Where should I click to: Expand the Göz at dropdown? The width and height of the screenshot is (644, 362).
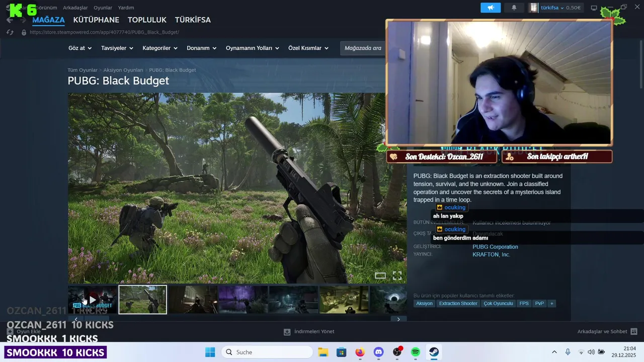[80, 48]
